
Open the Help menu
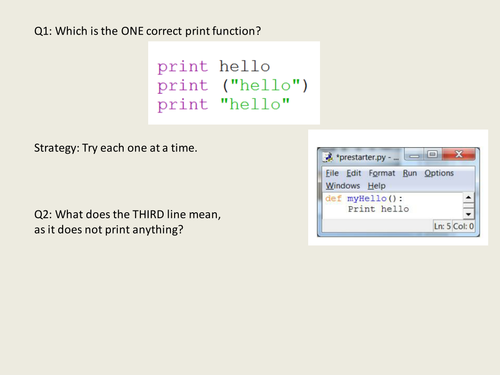click(377, 186)
